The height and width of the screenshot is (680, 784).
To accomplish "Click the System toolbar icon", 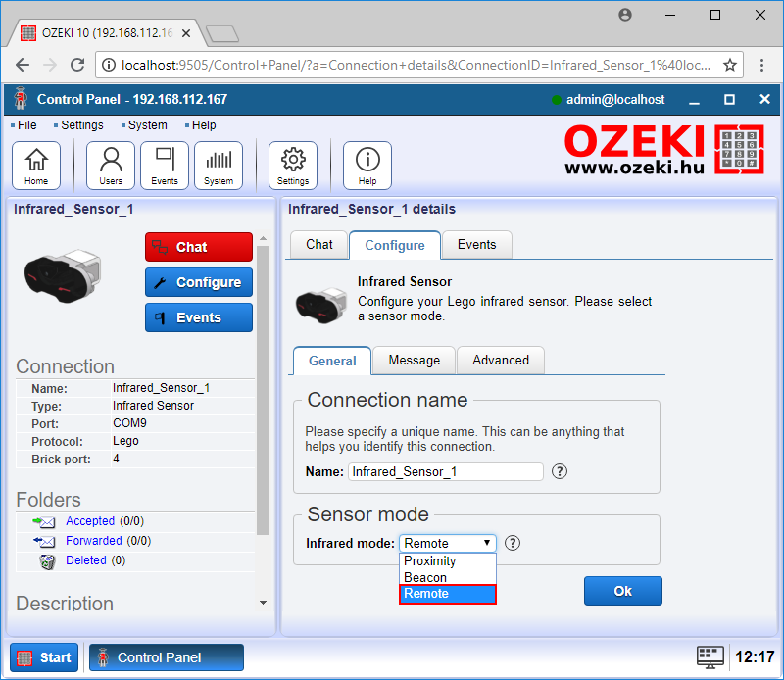I will [219, 165].
